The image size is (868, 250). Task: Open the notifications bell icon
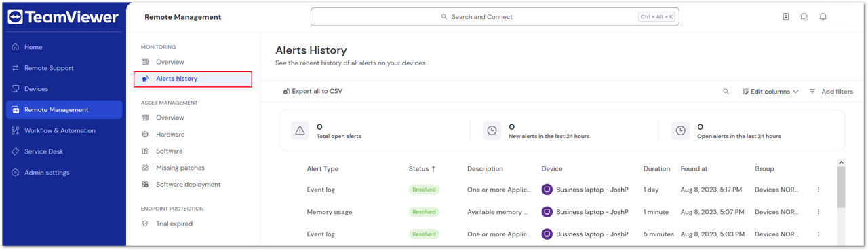pos(823,17)
